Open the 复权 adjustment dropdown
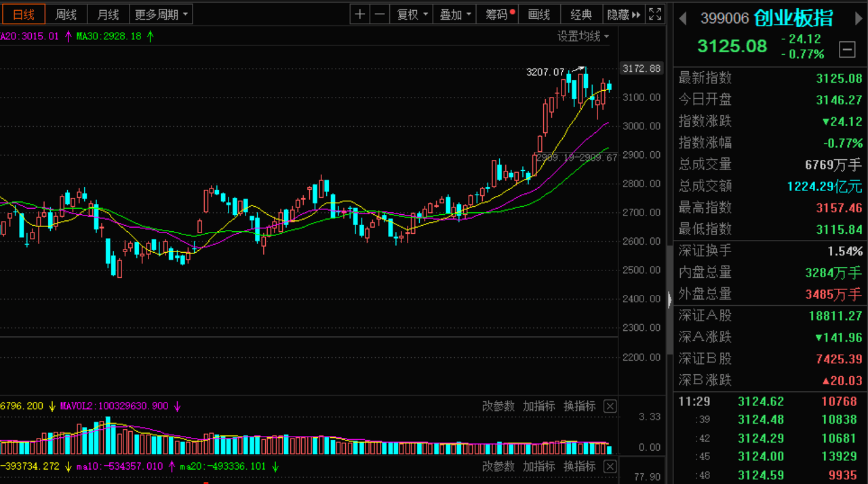 (x=412, y=14)
